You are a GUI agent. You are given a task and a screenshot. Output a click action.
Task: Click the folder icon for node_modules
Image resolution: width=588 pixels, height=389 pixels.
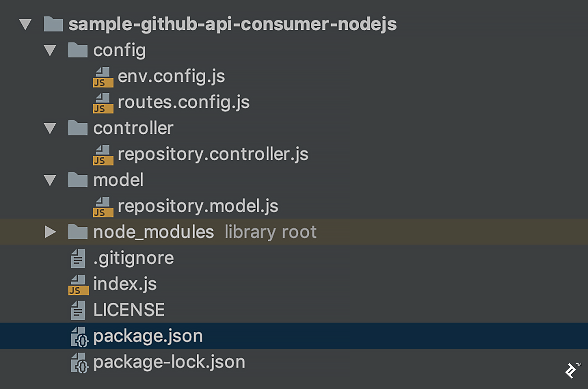pos(78,231)
